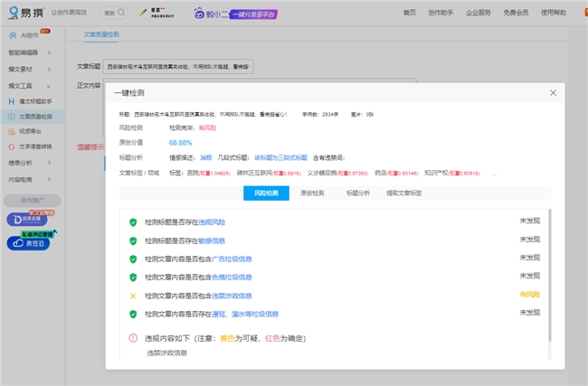The height and width of the screenshot is (386, 588).
Task: Switch to the 标题分析 tab
Action: [x=357, y=193]
